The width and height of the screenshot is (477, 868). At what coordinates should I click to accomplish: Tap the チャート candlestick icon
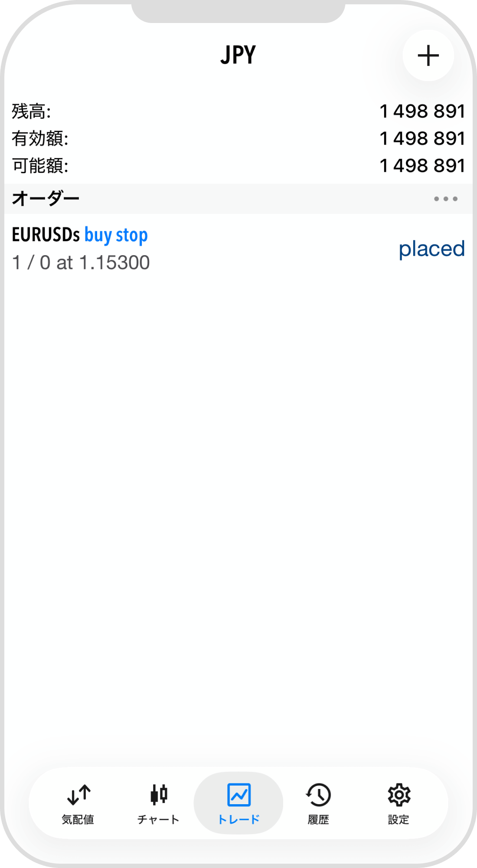tap(159, 795)
